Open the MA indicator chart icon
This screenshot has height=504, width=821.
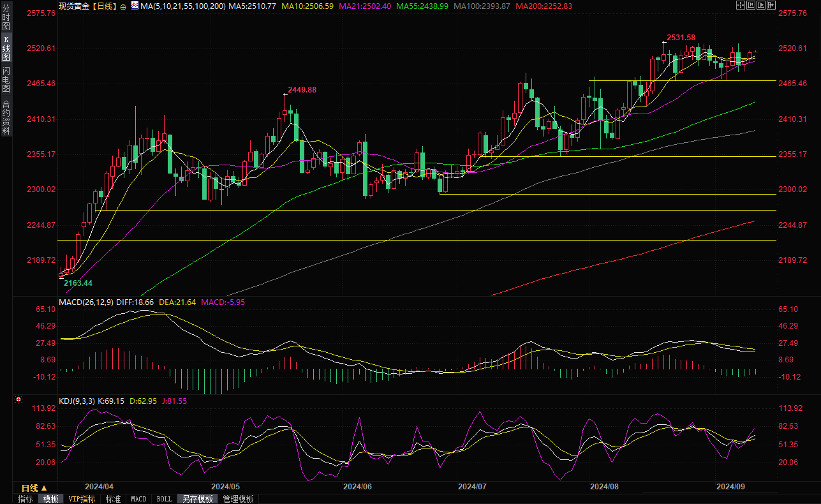133,6
